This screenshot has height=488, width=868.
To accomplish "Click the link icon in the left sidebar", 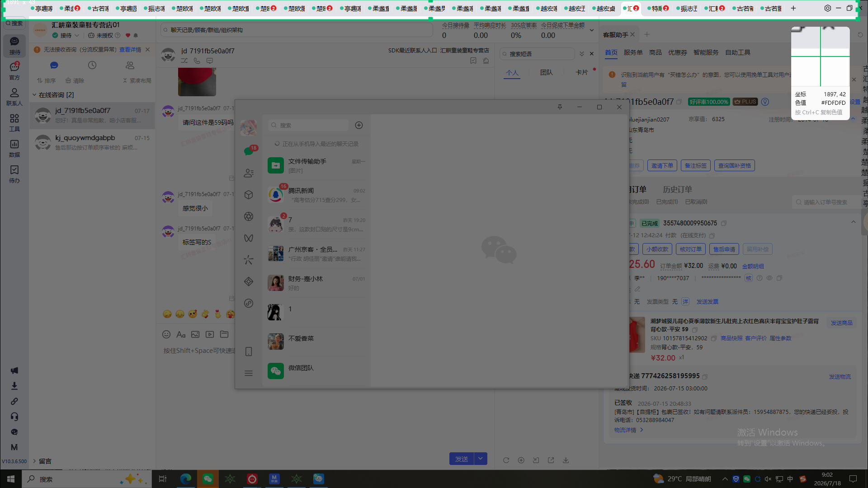I will [14, 401].
